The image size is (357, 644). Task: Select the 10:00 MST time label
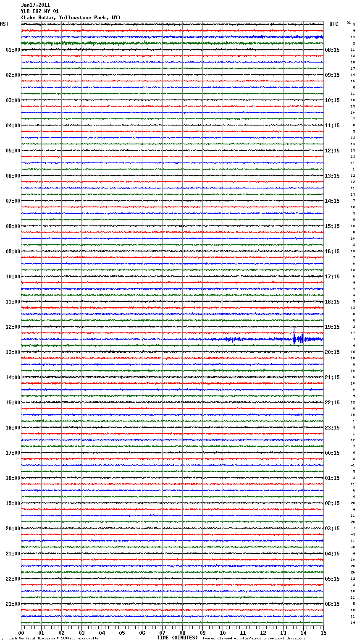pyautogui.click(x=13, y=277)
